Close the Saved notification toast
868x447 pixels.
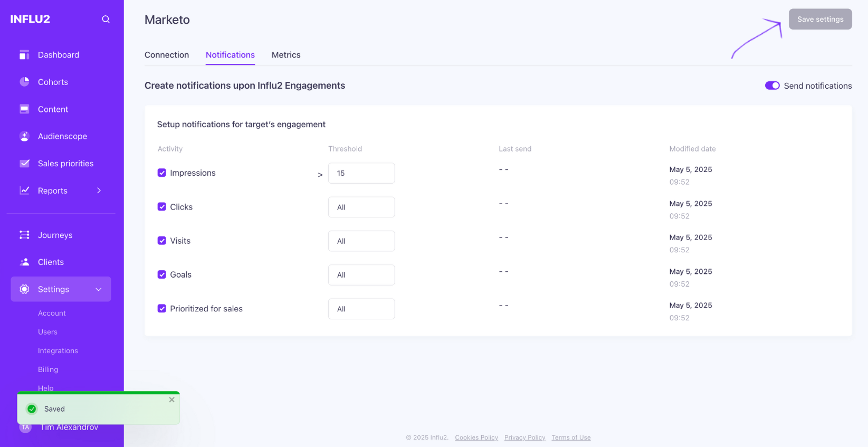coord(171,400)
